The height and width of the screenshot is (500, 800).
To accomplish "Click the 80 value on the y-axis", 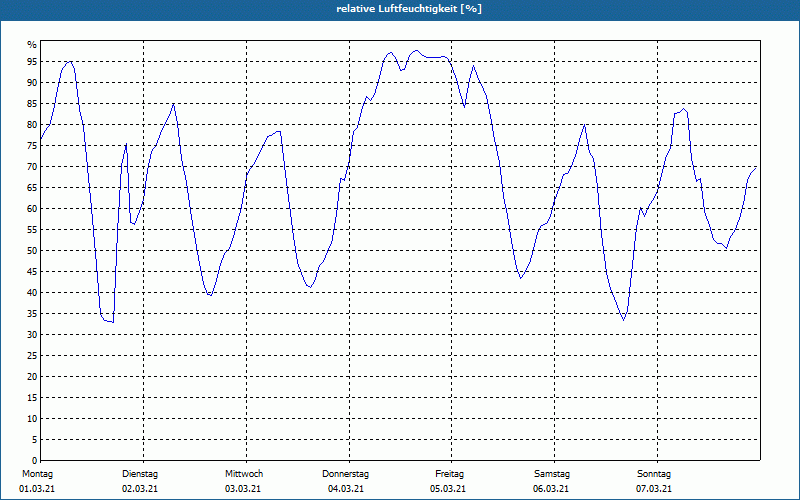I will click(x=32, y=124).
